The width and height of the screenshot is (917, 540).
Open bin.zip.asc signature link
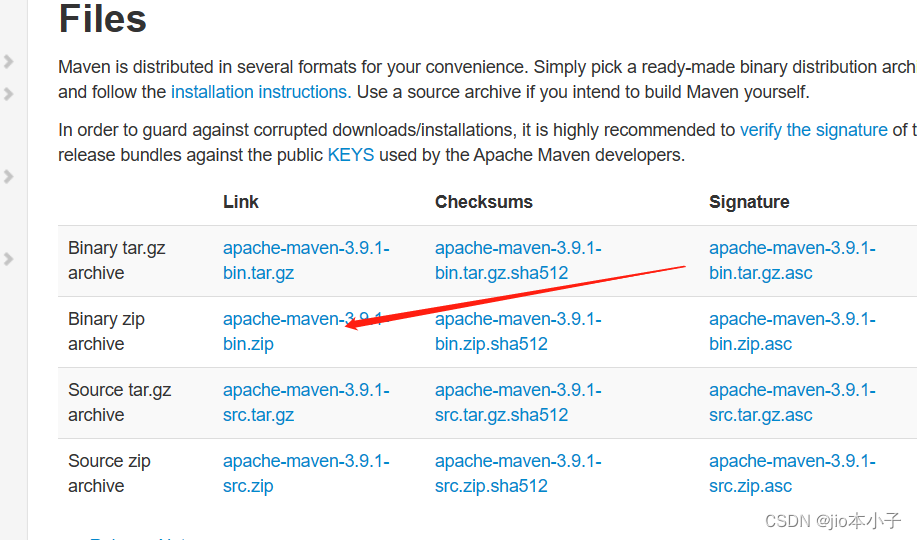click(792, 331)
